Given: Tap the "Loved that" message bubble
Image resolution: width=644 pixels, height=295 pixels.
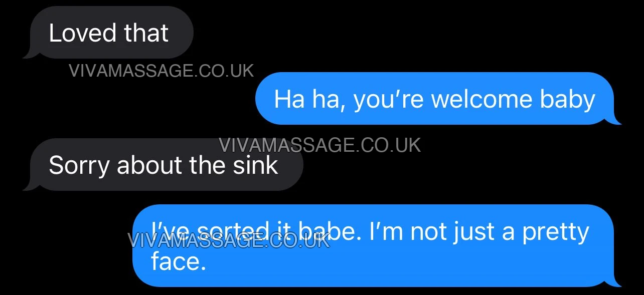Looking at the screenshot, I should (111, 33).
